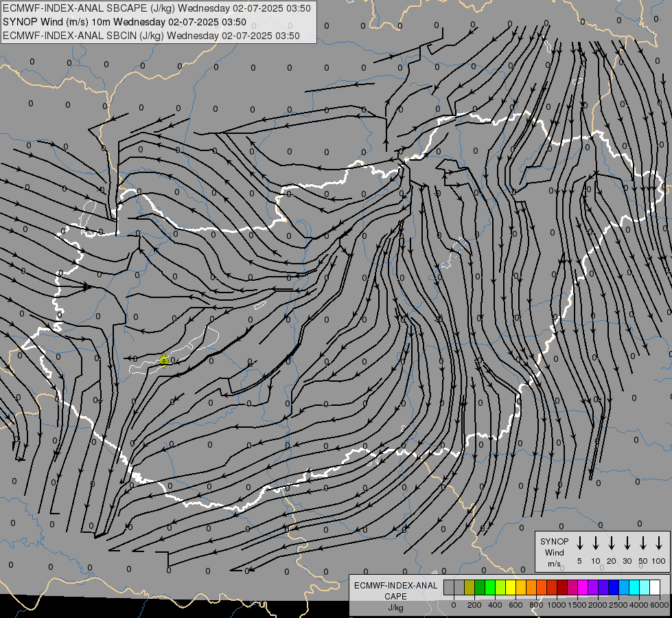
Task: Pick the pure yellow CAPE legend swatch
Action: 511,587
